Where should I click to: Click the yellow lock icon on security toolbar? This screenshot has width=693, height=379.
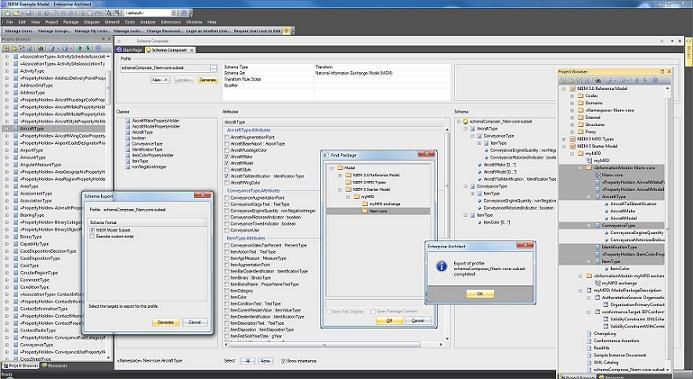pyautogui.click(x=286, y=31)
